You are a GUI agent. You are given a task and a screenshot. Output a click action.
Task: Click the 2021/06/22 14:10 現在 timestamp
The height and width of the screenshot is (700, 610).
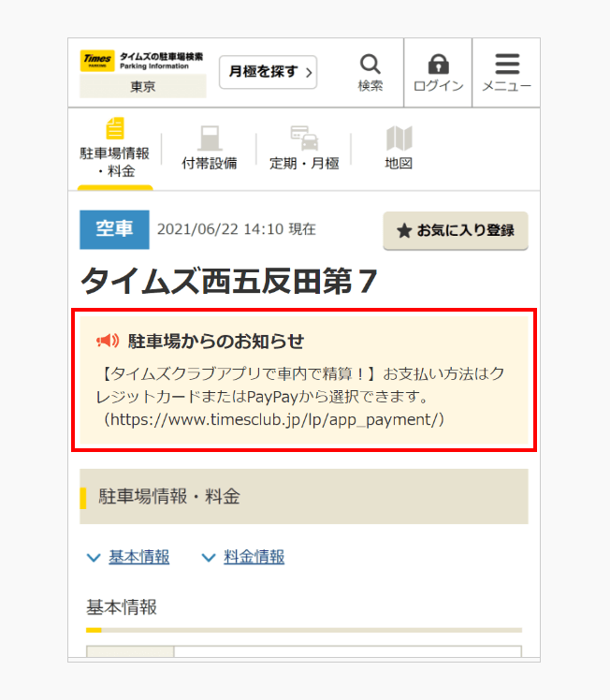237,229
